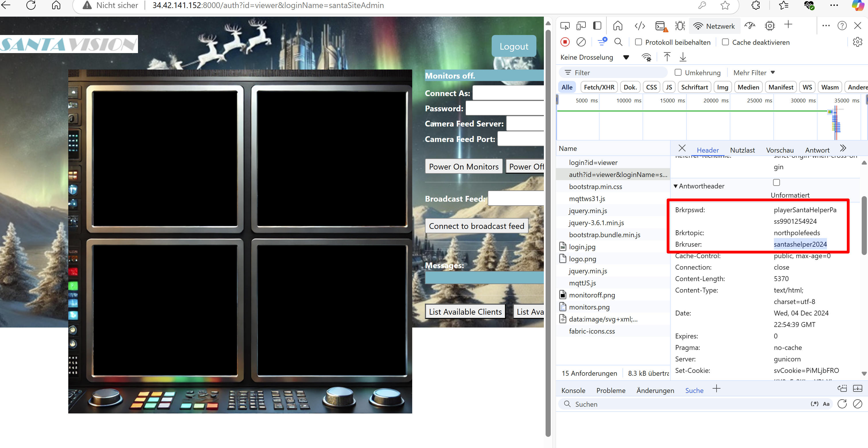Open network settings gear icon

click(x=857, y=42)
